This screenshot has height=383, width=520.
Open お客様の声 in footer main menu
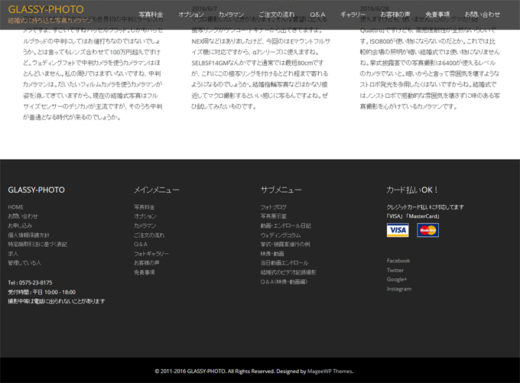click(x=147, y=263)
